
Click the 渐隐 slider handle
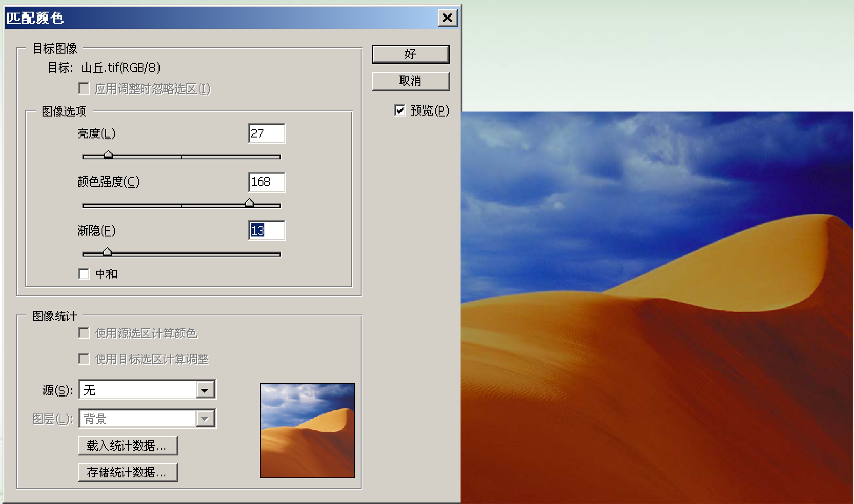pyautogui.click(x=108, y=252)
